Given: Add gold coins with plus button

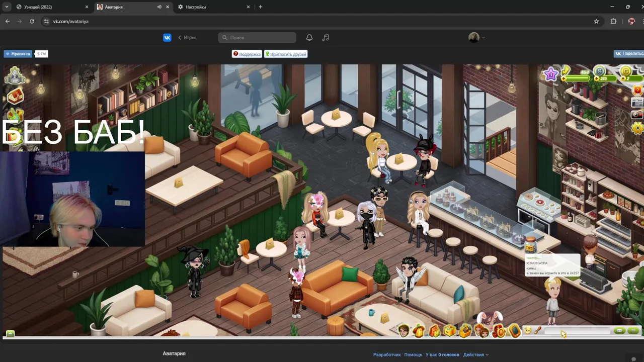Looking at the screenshot, I should click(622, 79).
